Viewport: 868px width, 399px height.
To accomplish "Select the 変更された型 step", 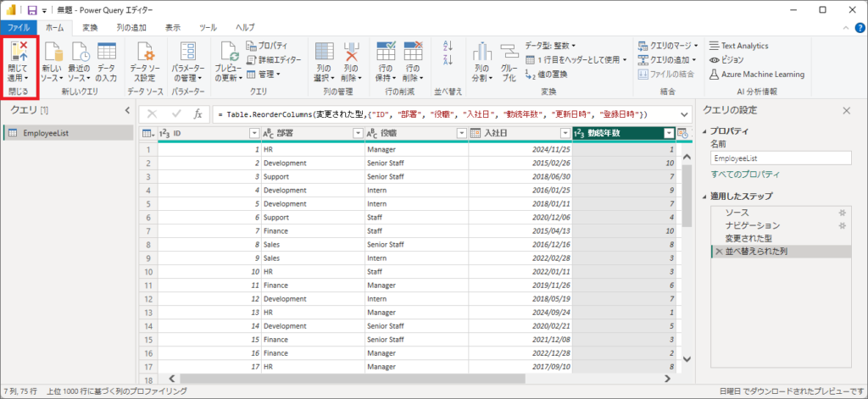I will 781,238.
